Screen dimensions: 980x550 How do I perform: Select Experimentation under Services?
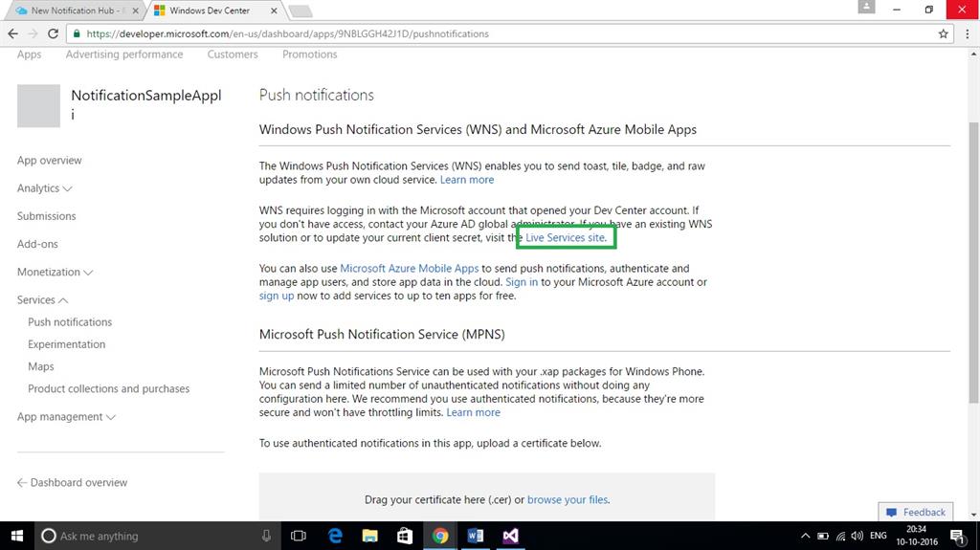[66, 344]
